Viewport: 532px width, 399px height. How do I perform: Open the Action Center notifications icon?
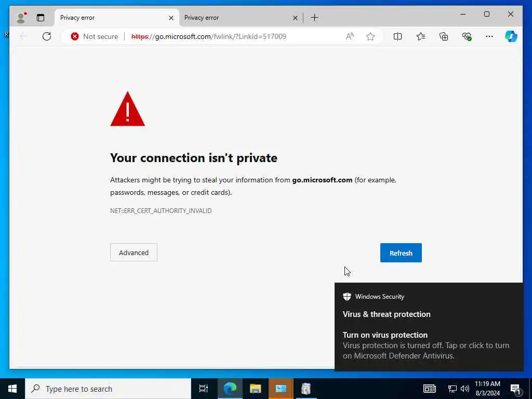[515, 389]
